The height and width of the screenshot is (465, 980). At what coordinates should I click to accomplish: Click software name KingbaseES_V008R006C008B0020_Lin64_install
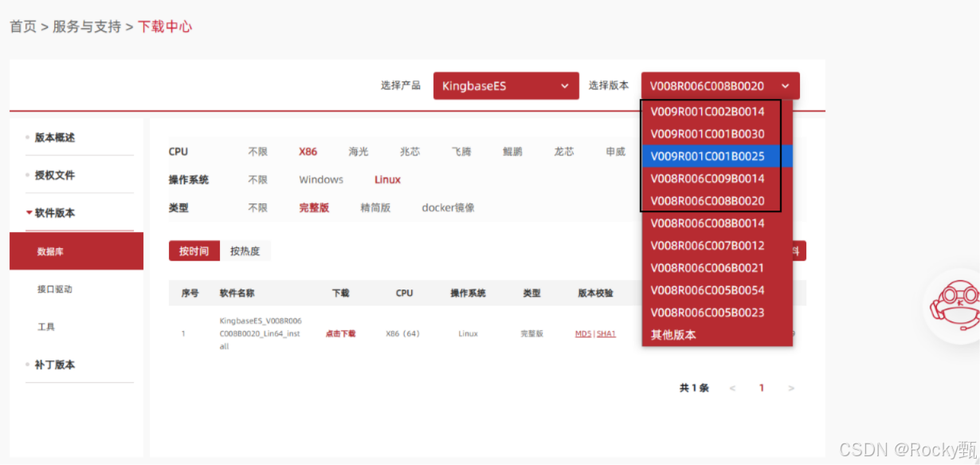coord(260,333)
